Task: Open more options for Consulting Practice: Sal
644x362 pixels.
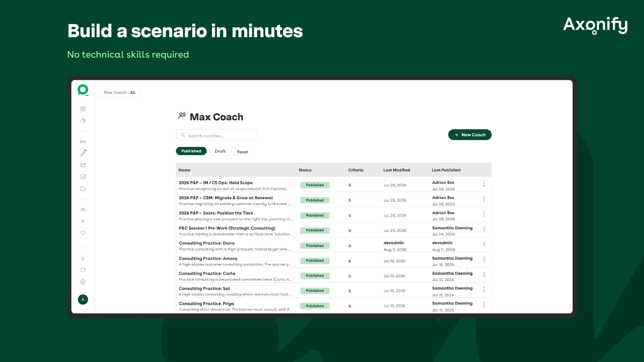Action: 484,289
